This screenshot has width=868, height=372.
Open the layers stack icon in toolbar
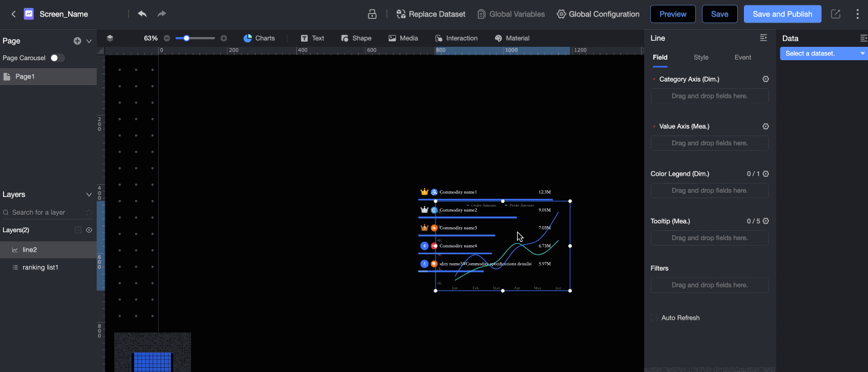110,38
